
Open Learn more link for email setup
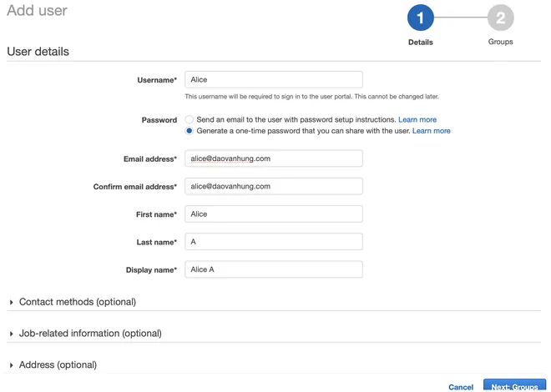click(417, 119)
